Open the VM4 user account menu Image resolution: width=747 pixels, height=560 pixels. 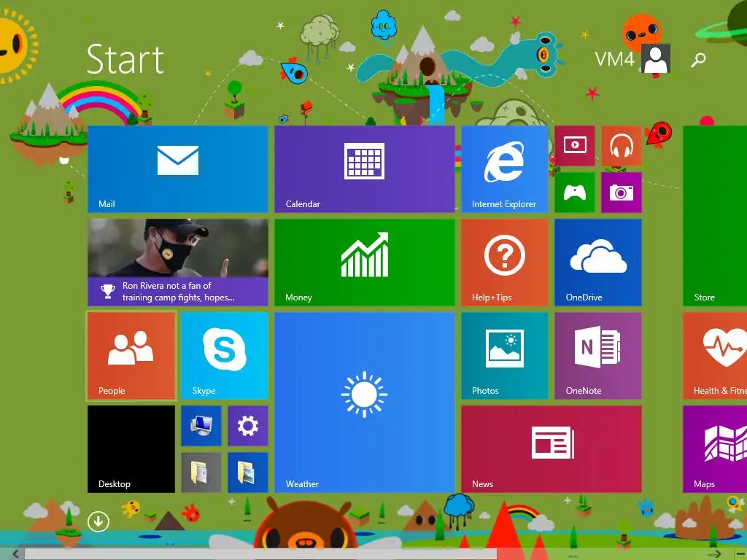coord(632,58)
